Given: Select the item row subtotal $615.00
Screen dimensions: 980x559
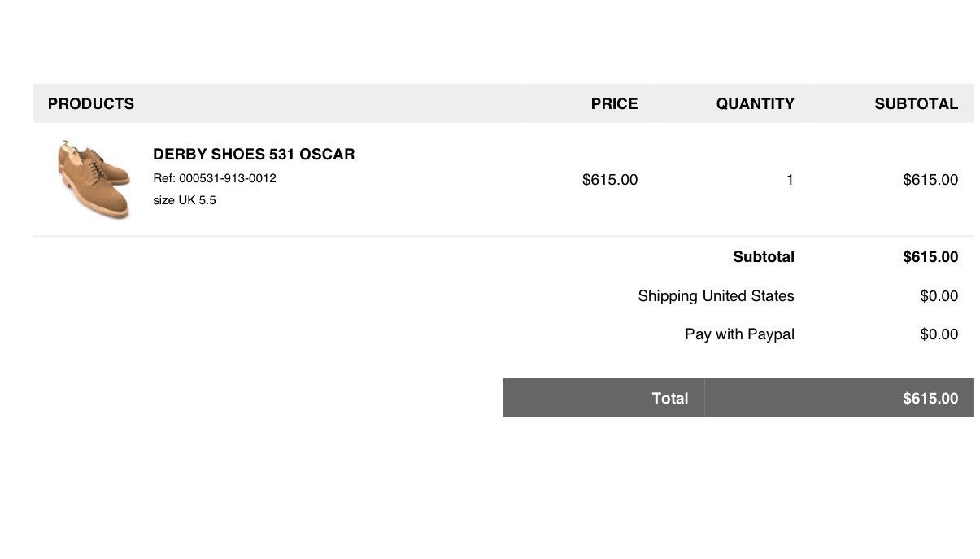Looking at the screenshot, I should 930,180.
